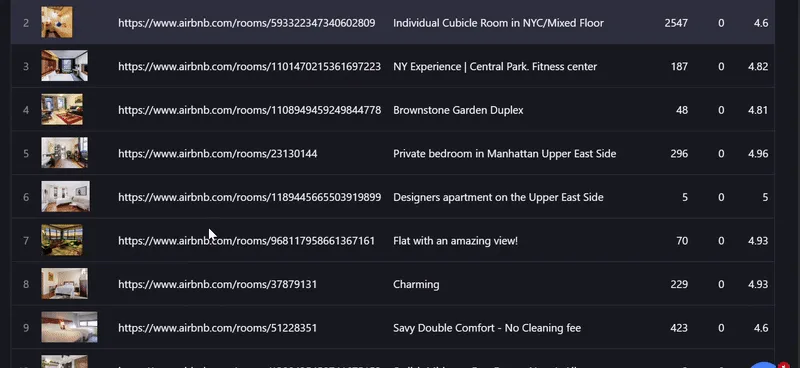Image resolution: width=800 pixels, height=368 pixels.
Task: Click the 4.96 rating cell
Action: [x=758, y=154]
